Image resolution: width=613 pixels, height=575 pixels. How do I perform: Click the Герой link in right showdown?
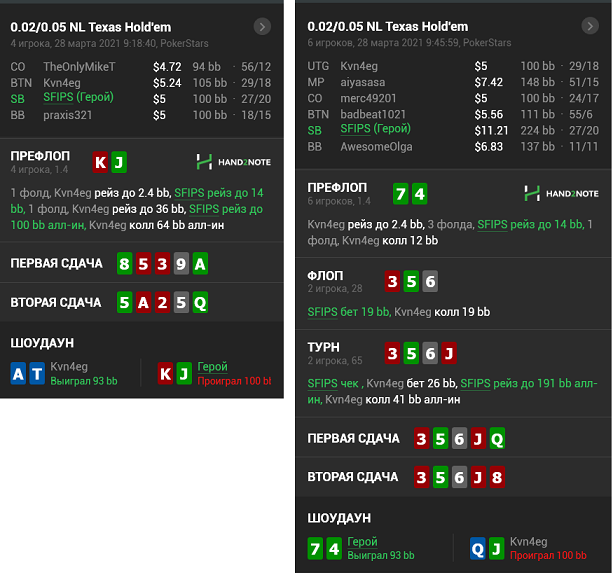[x=362, y=542]
